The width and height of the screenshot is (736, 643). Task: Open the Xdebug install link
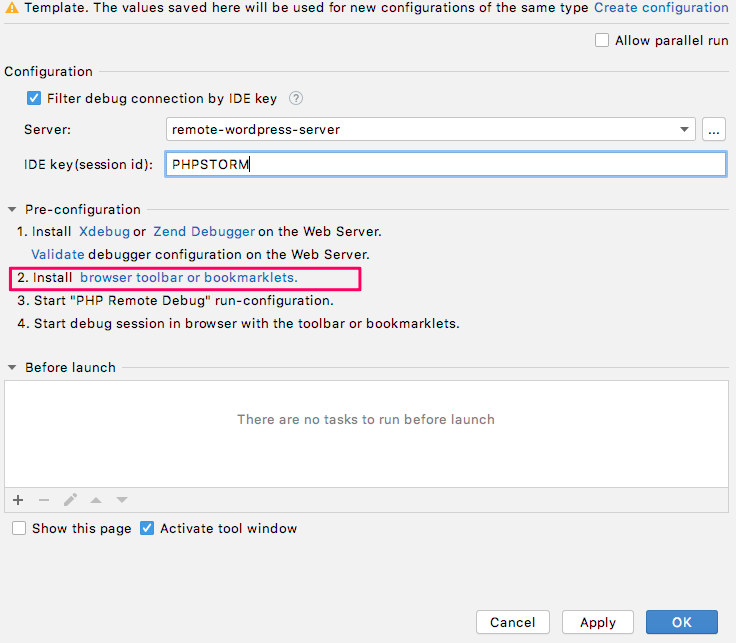pos(104,232)
